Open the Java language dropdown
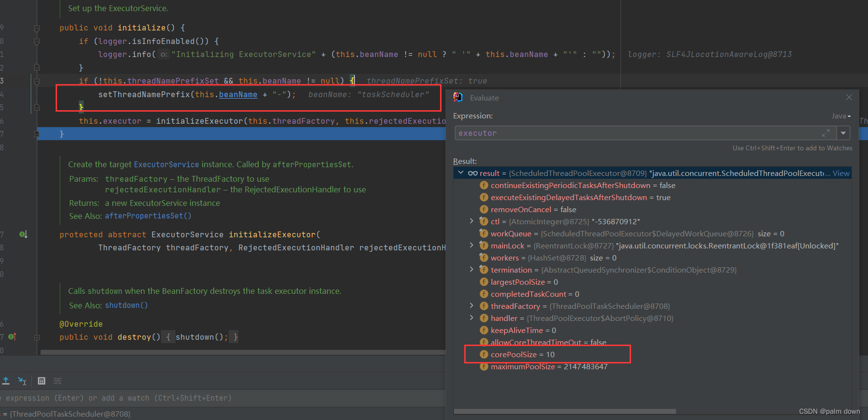The height and width of the screenshot is (420, 868). point(841,116)
